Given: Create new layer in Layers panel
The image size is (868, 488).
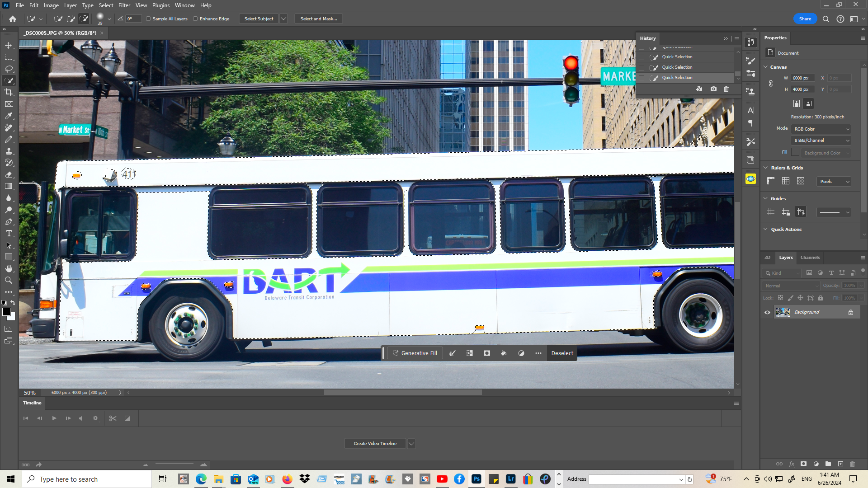Looking at the screenshot, I should [x=840, y=464].
